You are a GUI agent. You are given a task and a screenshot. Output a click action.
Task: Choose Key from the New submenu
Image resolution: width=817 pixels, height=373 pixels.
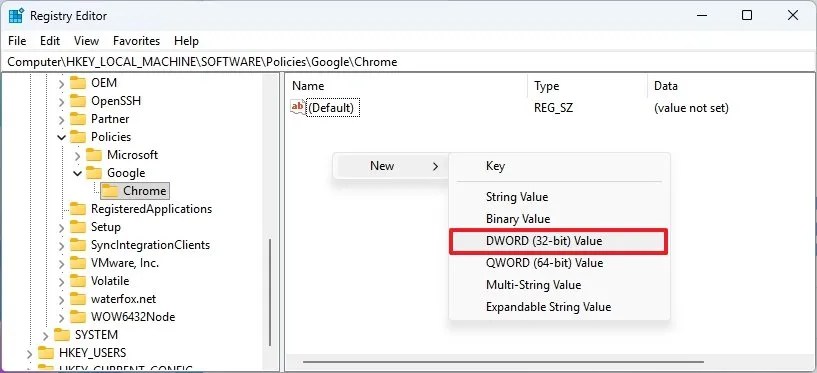coord(559,166)
